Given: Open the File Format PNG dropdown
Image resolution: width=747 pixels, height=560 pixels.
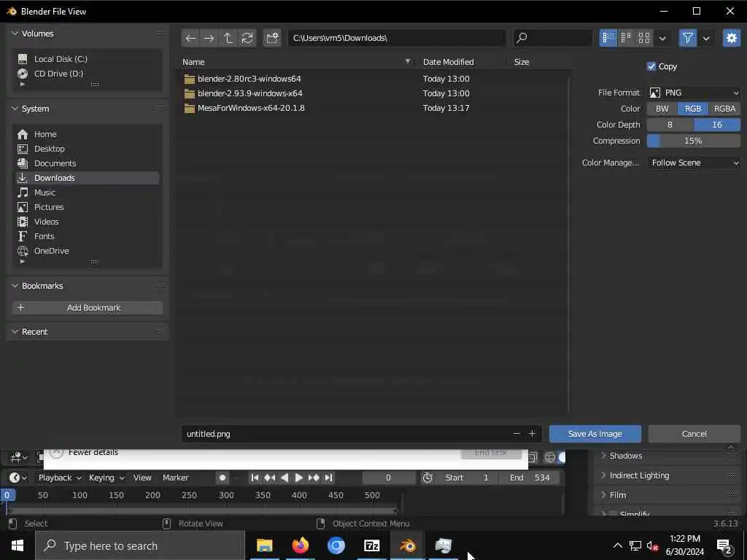Looking at the screenshot, I should coord(693,93).
